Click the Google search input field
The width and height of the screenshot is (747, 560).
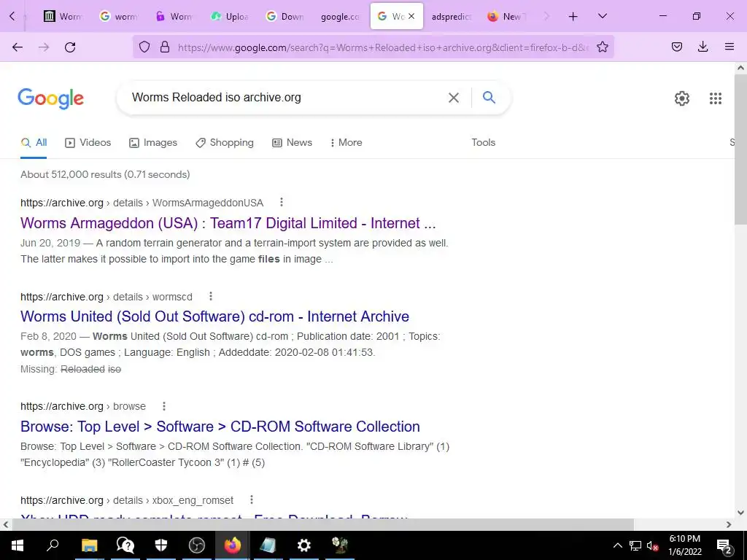[x=286, y=98]
